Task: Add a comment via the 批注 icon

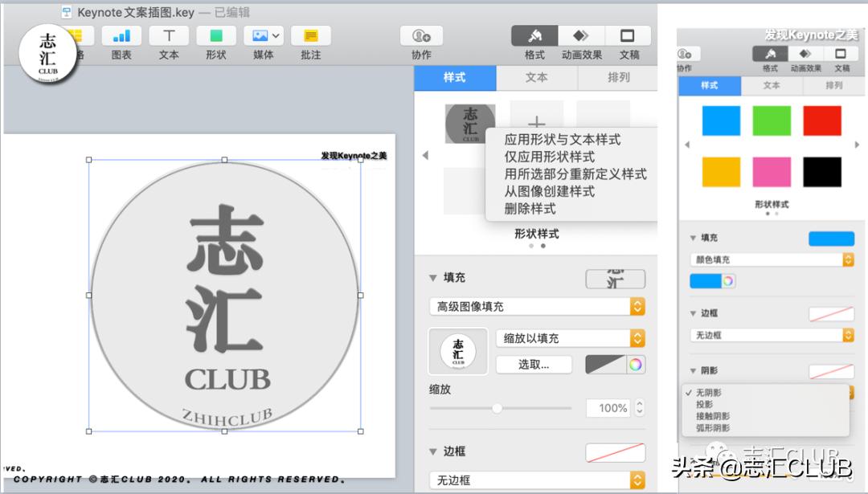Action: 310,36
